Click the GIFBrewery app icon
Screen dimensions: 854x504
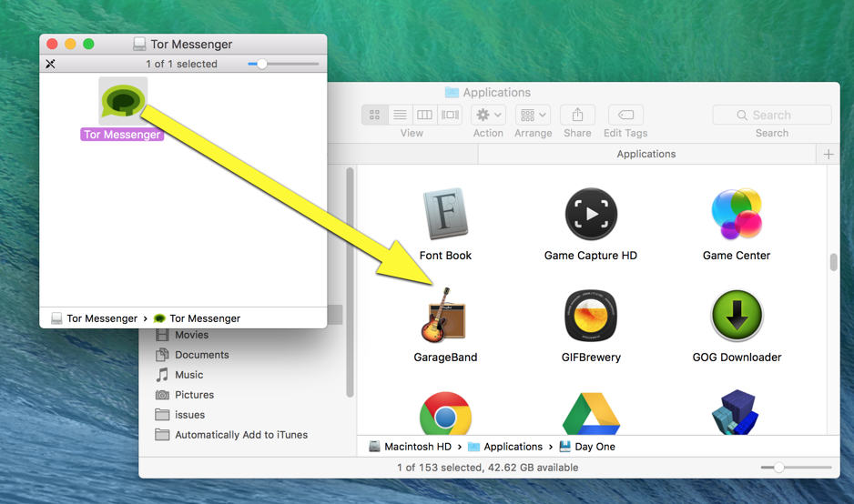(591, 317)
